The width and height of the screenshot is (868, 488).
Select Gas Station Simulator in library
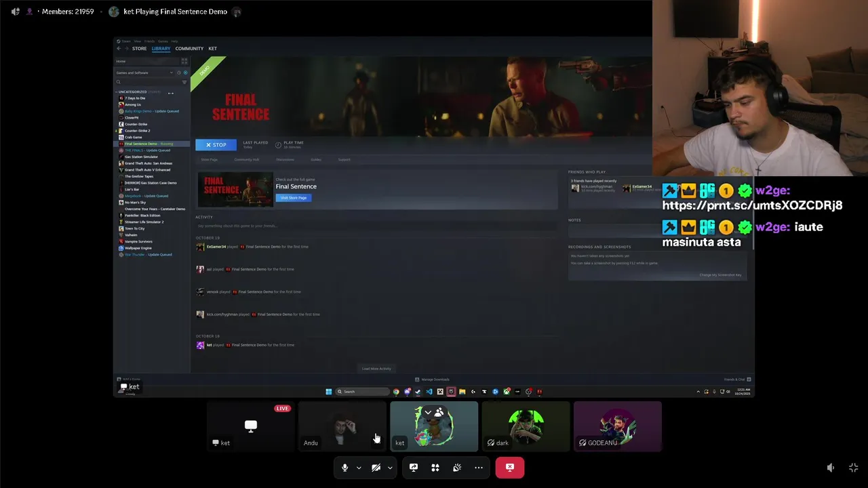tap(141, 157)
